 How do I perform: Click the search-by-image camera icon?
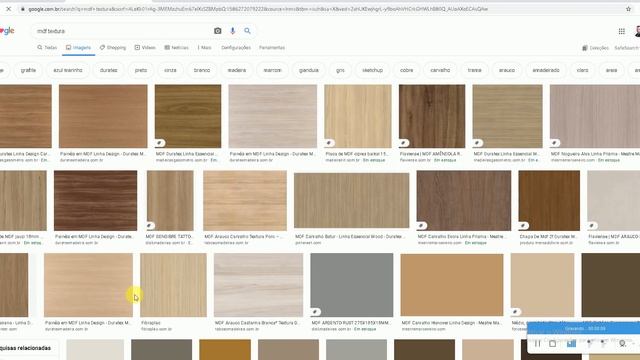coord(218,31)
